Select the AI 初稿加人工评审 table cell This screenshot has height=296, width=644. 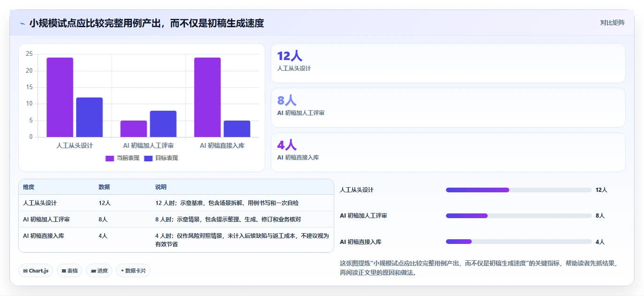point(46,220)
